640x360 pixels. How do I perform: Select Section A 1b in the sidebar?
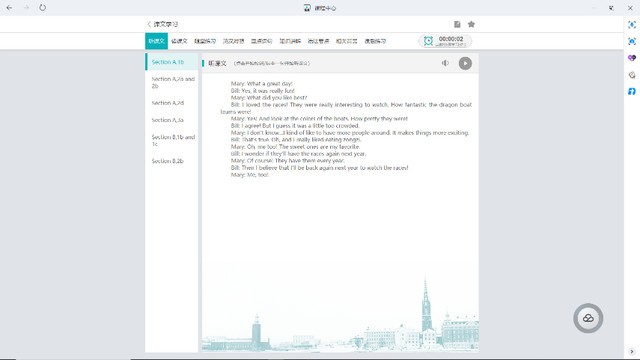[171, 62]
